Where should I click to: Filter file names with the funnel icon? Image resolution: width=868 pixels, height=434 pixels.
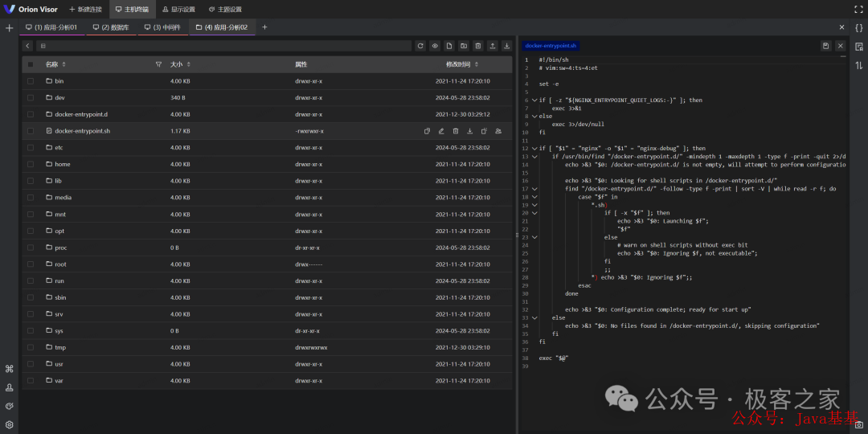(x=159, y=65)
